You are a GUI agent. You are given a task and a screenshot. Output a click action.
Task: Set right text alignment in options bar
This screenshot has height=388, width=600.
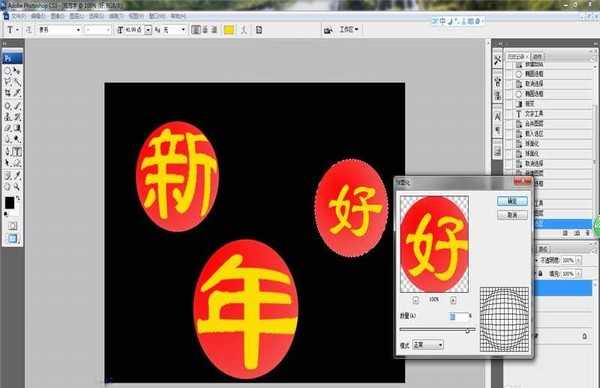click(214, 30)
